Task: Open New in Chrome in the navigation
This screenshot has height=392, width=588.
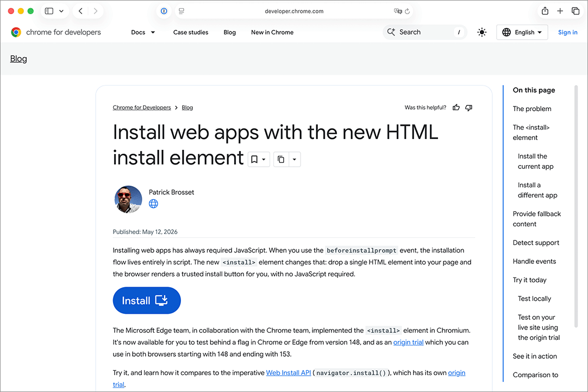Action: tap(272, 32)
